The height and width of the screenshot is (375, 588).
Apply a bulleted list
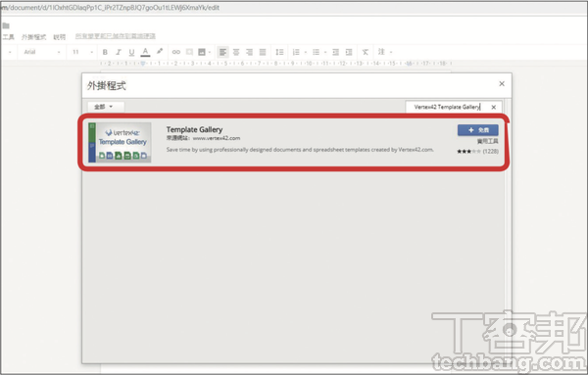pos(317,52)
